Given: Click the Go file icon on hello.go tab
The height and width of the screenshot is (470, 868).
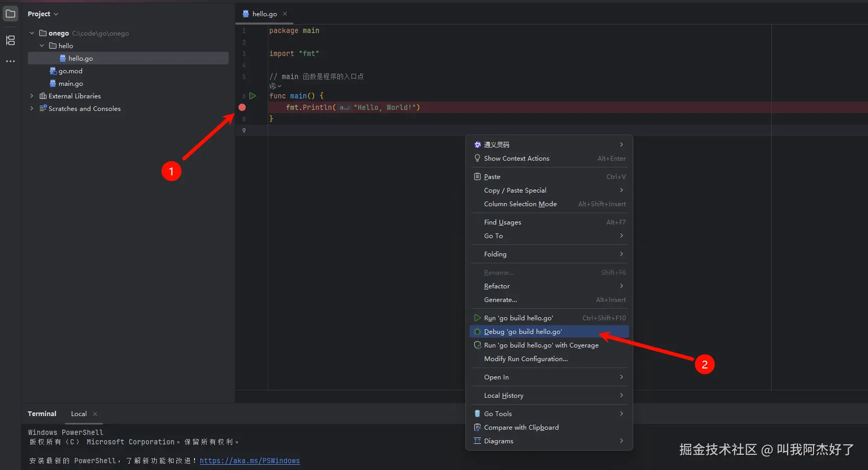Looking at the screenshot, I should tap(246, 14).
